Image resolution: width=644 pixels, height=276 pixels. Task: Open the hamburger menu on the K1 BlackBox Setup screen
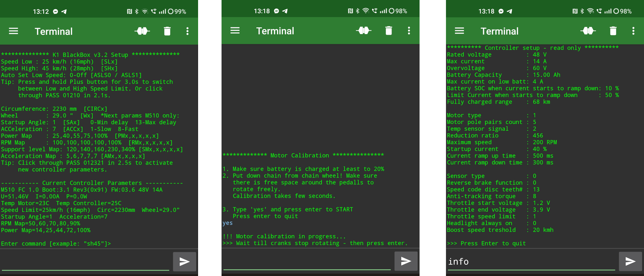click(x=14, y=31)
